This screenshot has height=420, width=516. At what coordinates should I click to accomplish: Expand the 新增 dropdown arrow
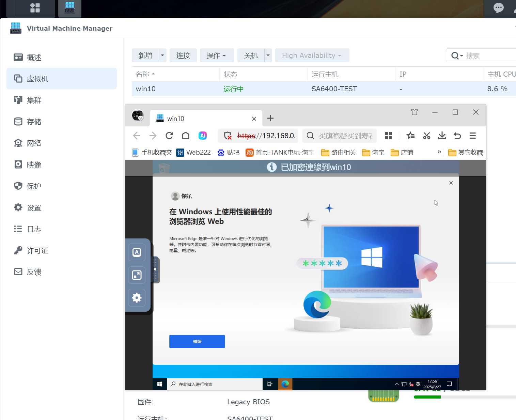pyautogui.click(x=163, y=56)
